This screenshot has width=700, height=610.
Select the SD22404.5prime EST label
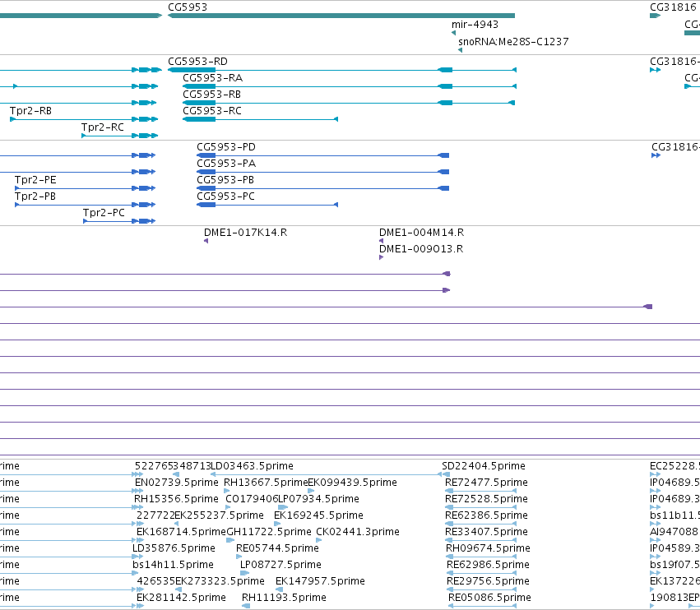pyautogui.click(x=484, y=466)
